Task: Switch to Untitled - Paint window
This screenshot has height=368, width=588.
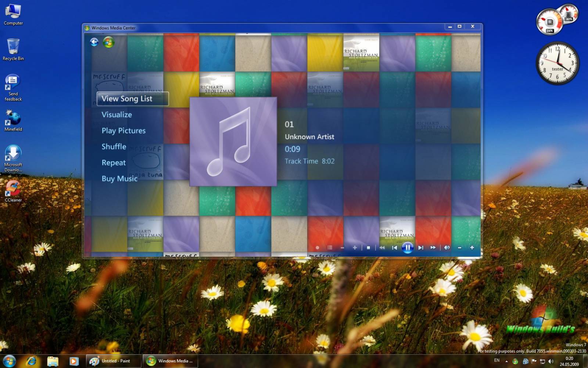Action: [x=114, y=361]
